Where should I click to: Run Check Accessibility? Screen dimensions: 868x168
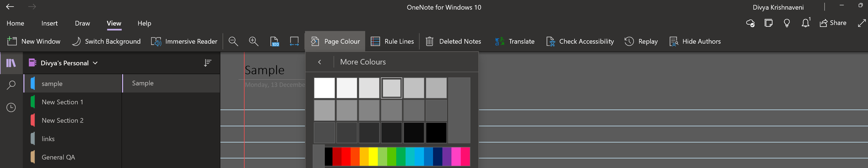[579, 41]
